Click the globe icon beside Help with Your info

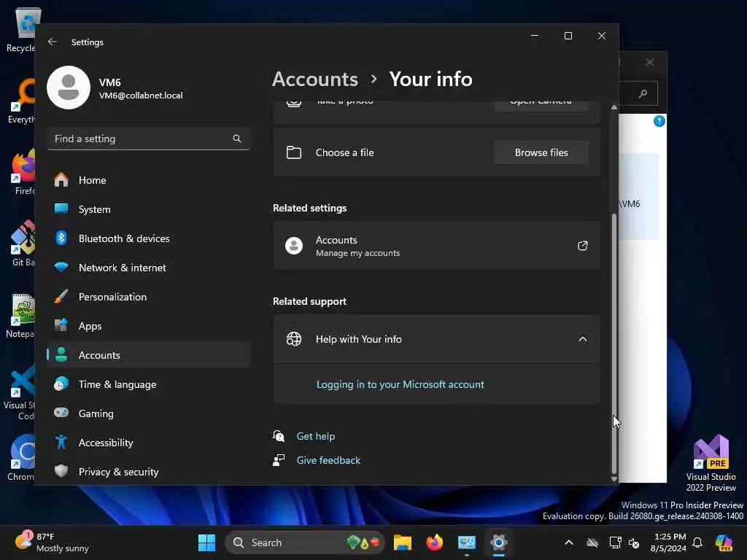click(x=294, y=339)
